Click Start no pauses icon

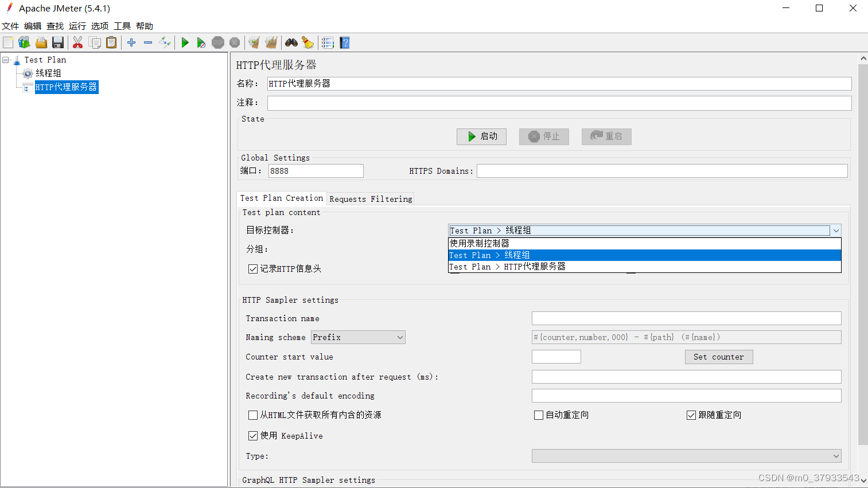tap(201, 42)
